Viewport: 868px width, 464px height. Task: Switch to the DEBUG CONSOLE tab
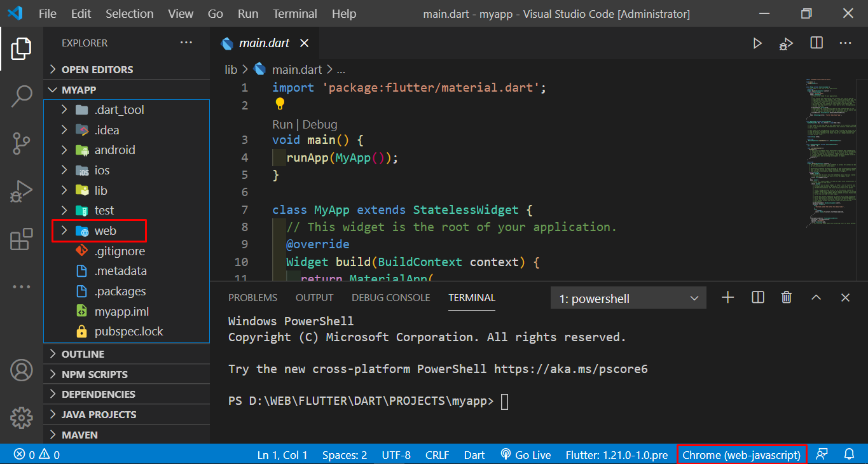coord(390,298)
